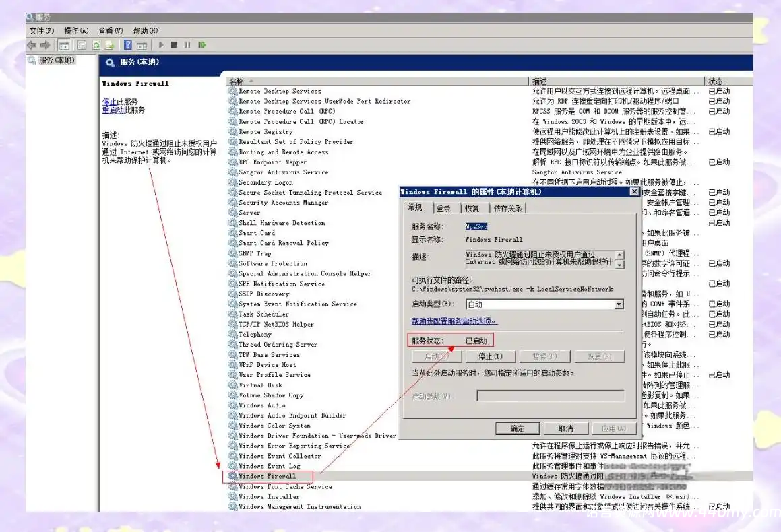Click the Forward arrow toolbar icon
Screen dimensions: 781x532
(45, 45)
